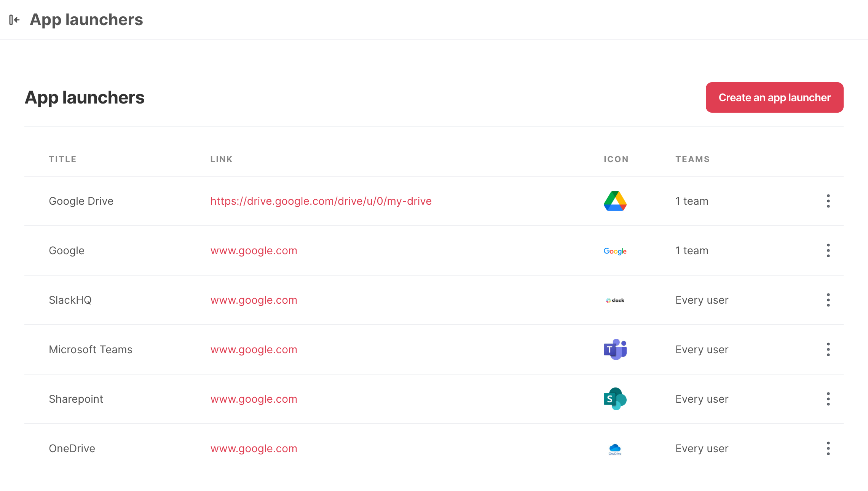
Task: Click the Slack logo icon
Action: (x=615, y=300)
